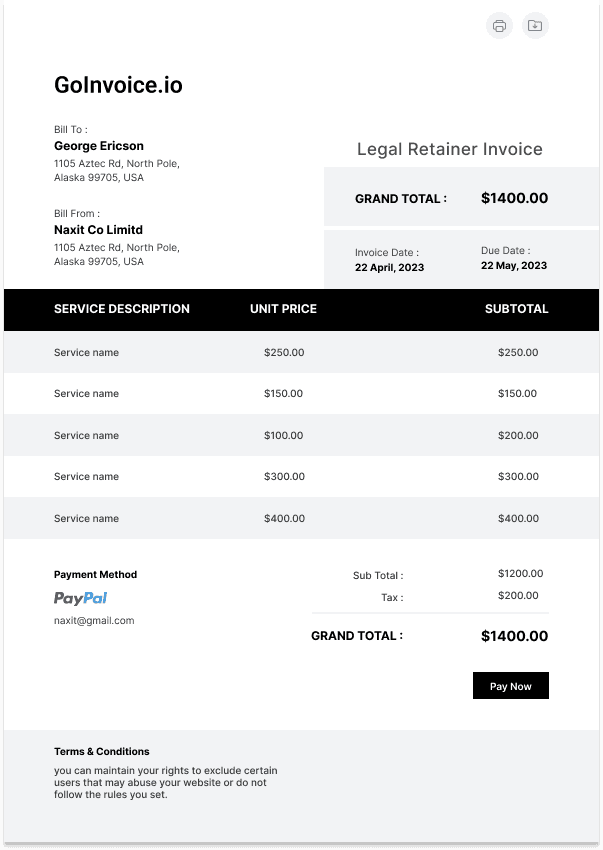Select the Unit Price column header

[x=283, y=309]
